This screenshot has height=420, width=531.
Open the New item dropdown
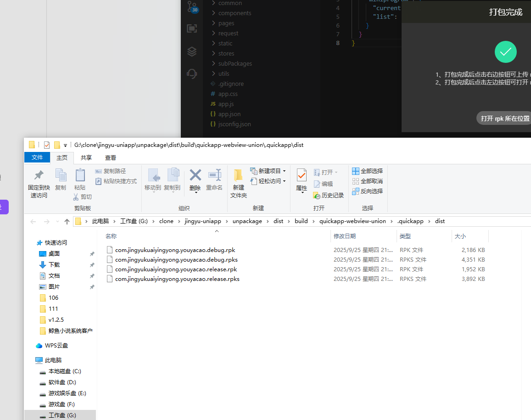284,171
